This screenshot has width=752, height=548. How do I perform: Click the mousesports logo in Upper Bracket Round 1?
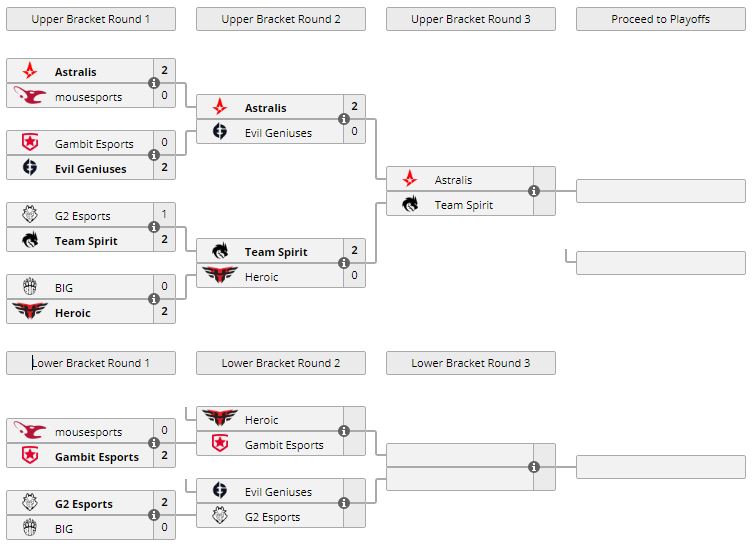(30, 96)
